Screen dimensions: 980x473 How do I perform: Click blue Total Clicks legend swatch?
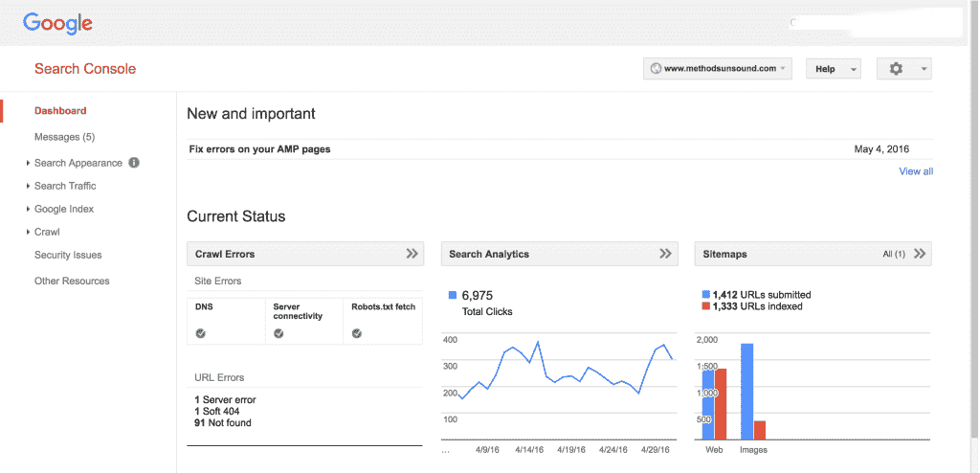(x=453, y=295)
